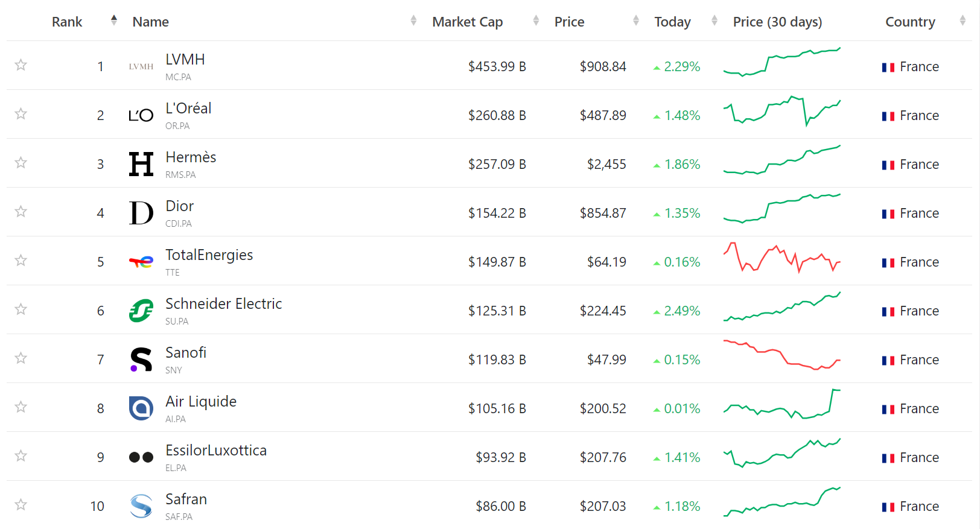Sort by Country column arrows

coord(962,21)
